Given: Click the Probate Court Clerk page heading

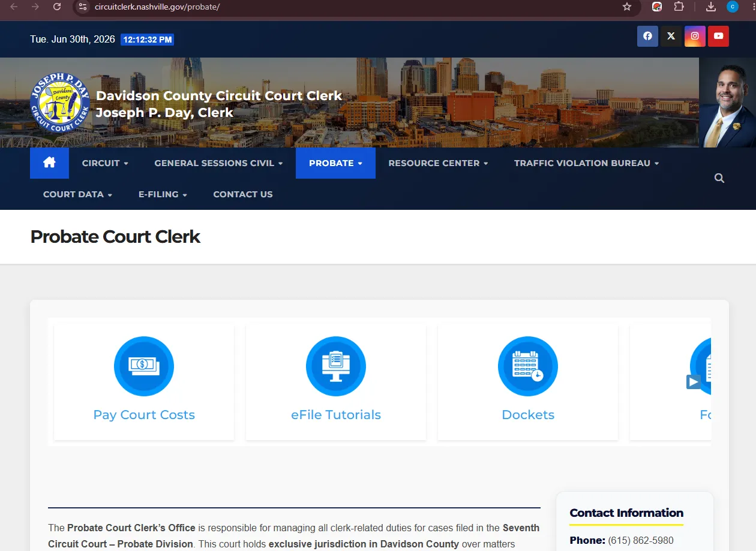Looking at the screenshot, I should point(115,237).
